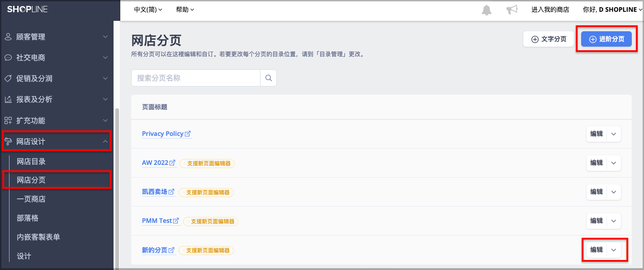Open external link icon beside Privacy Policy
Viewport: 644px width, 270px height.
coord(188,134)
